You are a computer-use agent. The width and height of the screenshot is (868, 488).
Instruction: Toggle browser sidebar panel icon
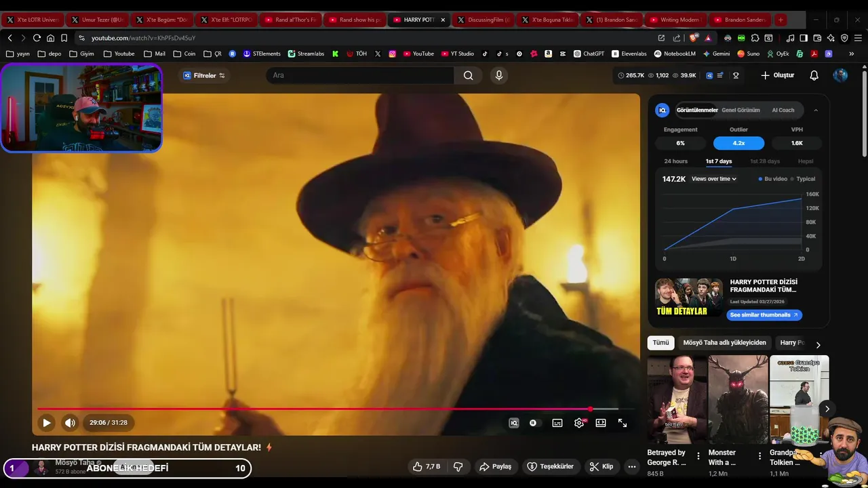click(804, 38)
